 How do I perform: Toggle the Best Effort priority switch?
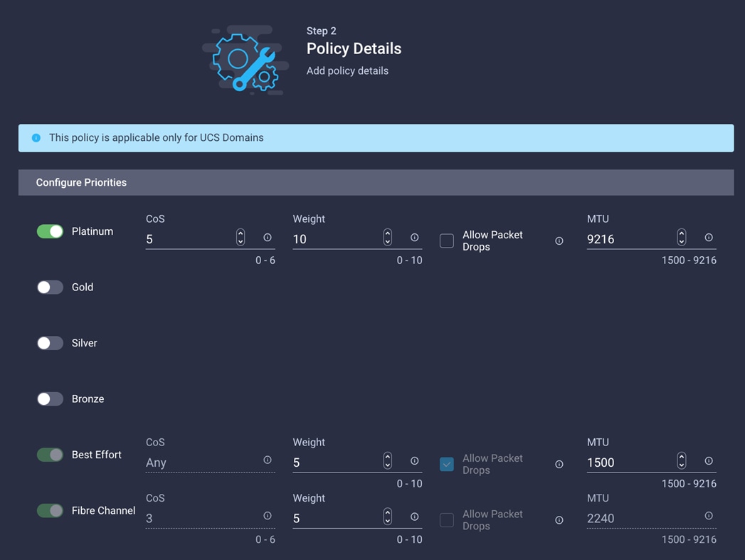(x=50, y=455)
